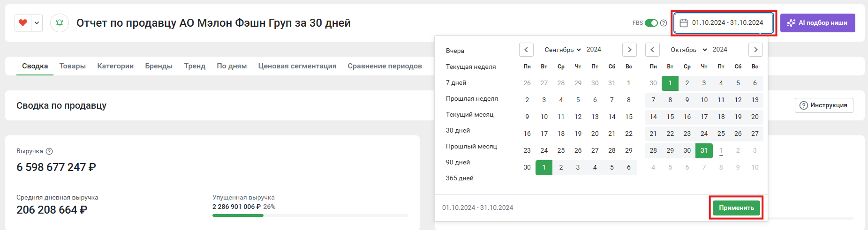Viewport: 868px width, 230px height.
Task: Click the Инструкция button
Action: coord(824,105)
